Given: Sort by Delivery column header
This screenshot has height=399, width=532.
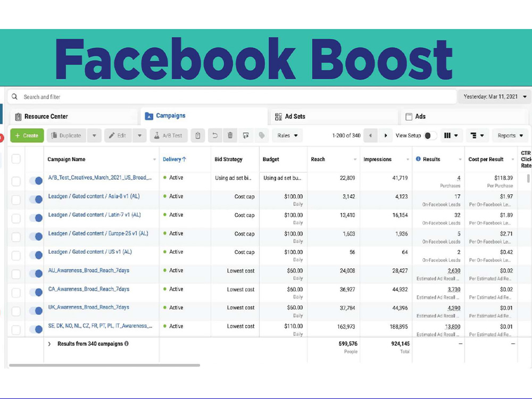Looking at the screenshot, I should click(x=174, y=159).
